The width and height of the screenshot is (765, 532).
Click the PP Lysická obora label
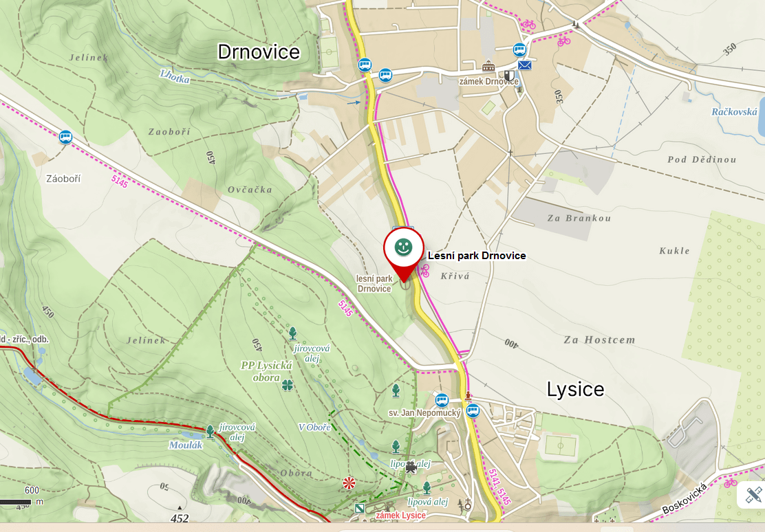click(266, 371)
